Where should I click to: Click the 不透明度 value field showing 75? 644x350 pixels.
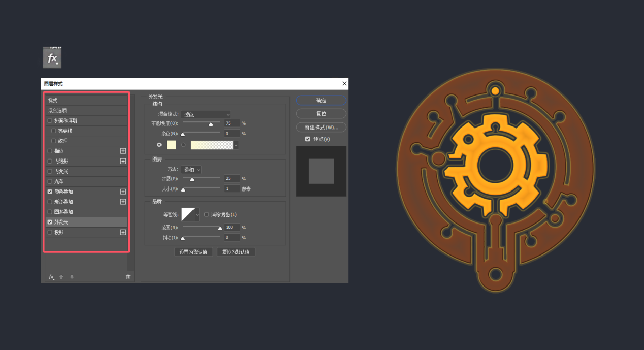(232, 123)
